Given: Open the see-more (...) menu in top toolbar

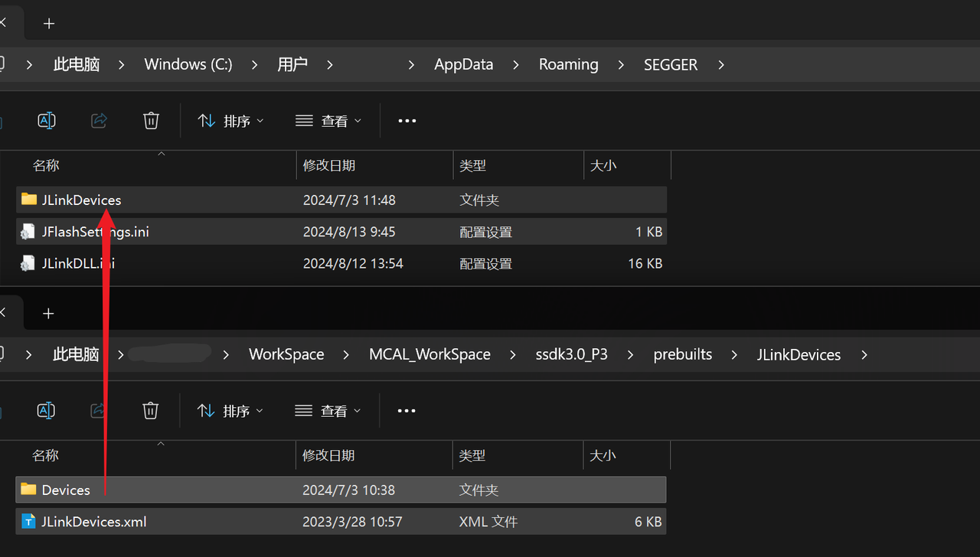Looking at the screenshot, I should point(407,120).
